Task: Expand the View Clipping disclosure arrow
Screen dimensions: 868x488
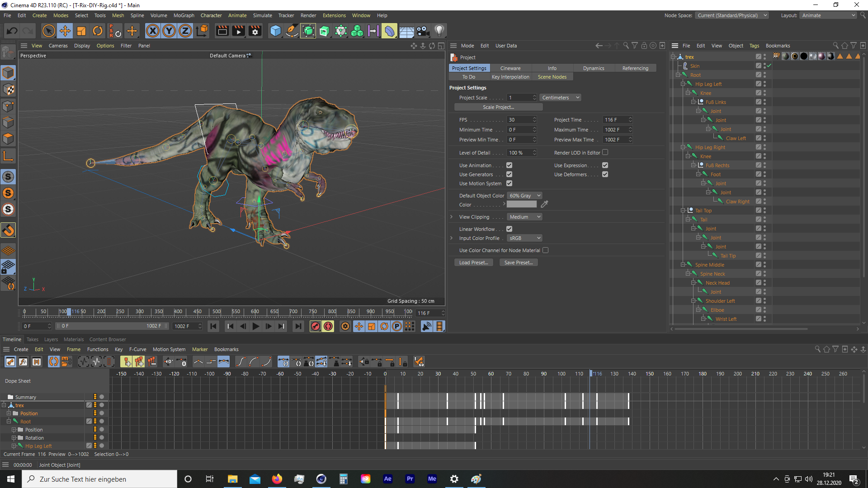Action: pos(452,217)
